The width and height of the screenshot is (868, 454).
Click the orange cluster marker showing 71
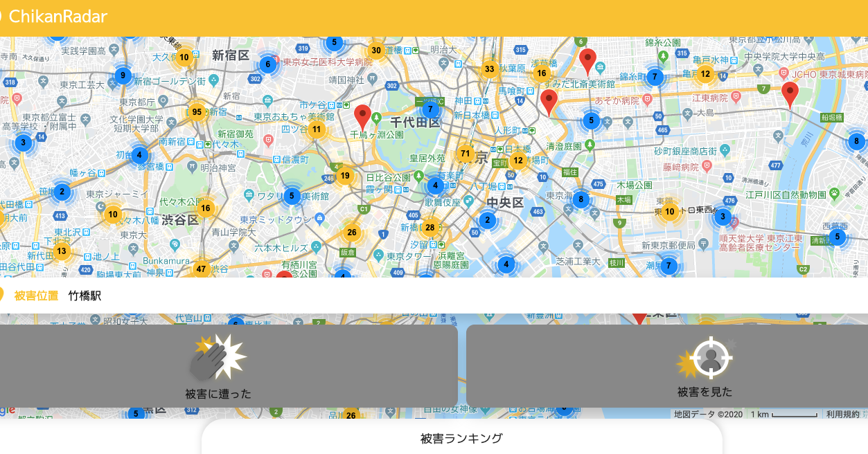(466, 154)
